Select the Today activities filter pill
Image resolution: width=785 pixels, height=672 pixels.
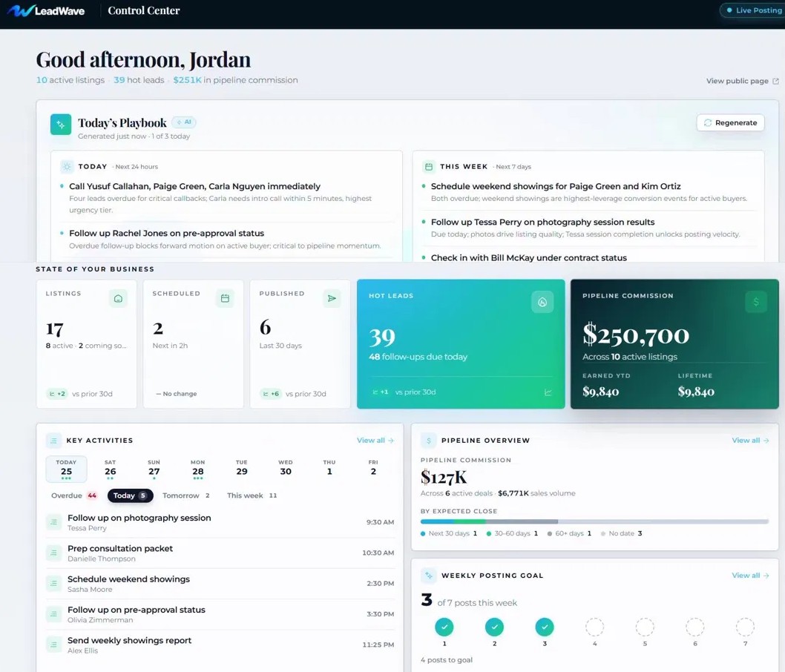coord(130,495)
